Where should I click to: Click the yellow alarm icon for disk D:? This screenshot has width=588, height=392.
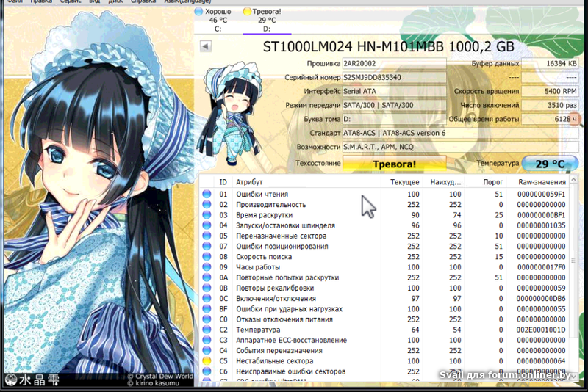(x=247, y=12)
